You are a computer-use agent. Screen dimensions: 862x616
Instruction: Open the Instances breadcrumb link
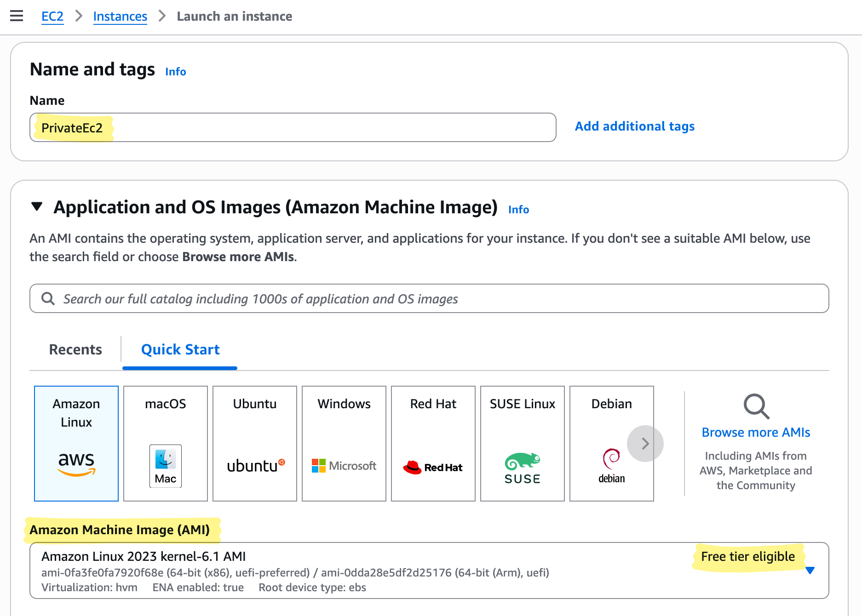click(x=120, y=17)
